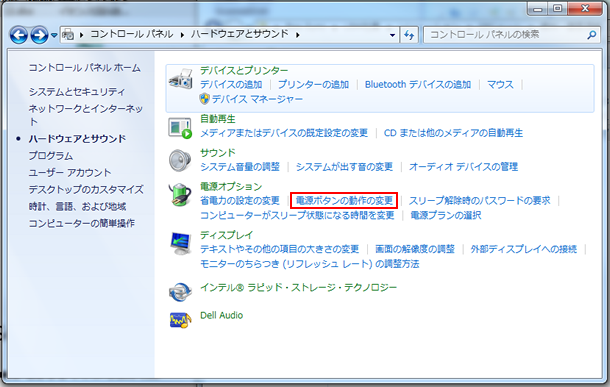610x387 pixels.
Task: Open インテル ラピッド・ストレージ・テクノロジー link
Action: click(x=298, y=287)
